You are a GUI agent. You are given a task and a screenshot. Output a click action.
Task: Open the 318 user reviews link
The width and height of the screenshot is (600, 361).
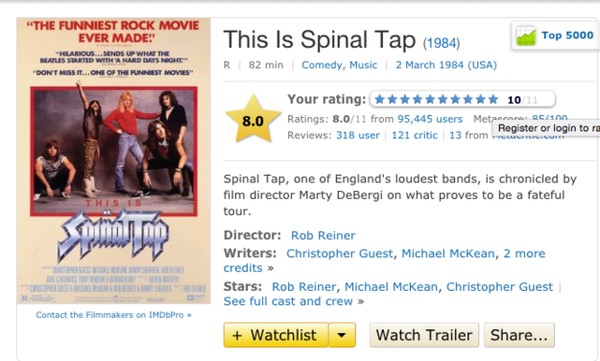pyautogui.click(x=358, y=136)
